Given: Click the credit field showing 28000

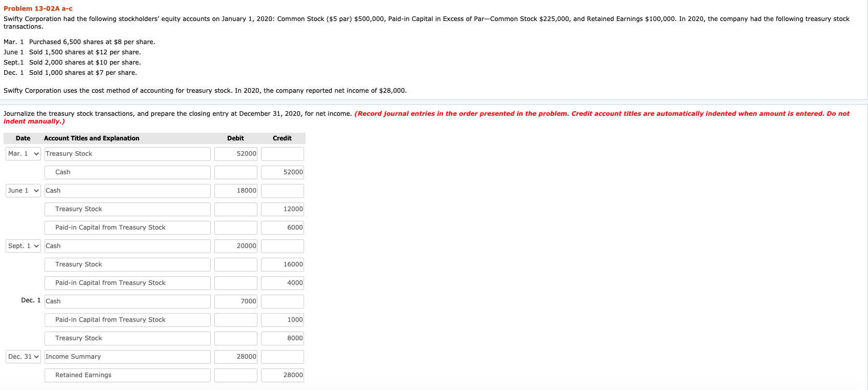Looking at the screenshot, I should click(282, 375).
